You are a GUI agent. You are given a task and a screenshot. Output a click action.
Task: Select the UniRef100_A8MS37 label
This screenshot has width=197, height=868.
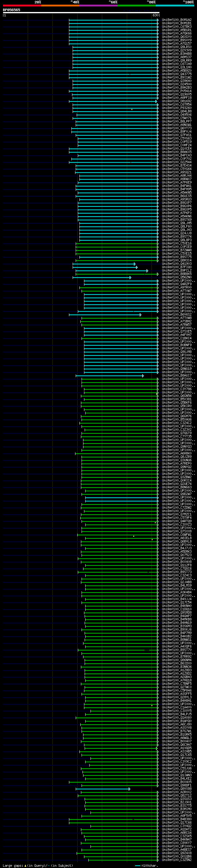click(177, 57)
